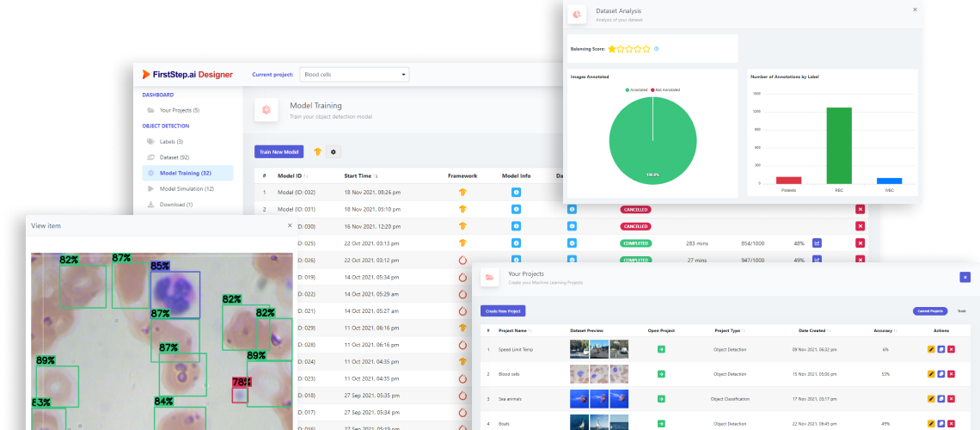
Task: Click the first CANCELLED status badge
Action: coord(635,209)
